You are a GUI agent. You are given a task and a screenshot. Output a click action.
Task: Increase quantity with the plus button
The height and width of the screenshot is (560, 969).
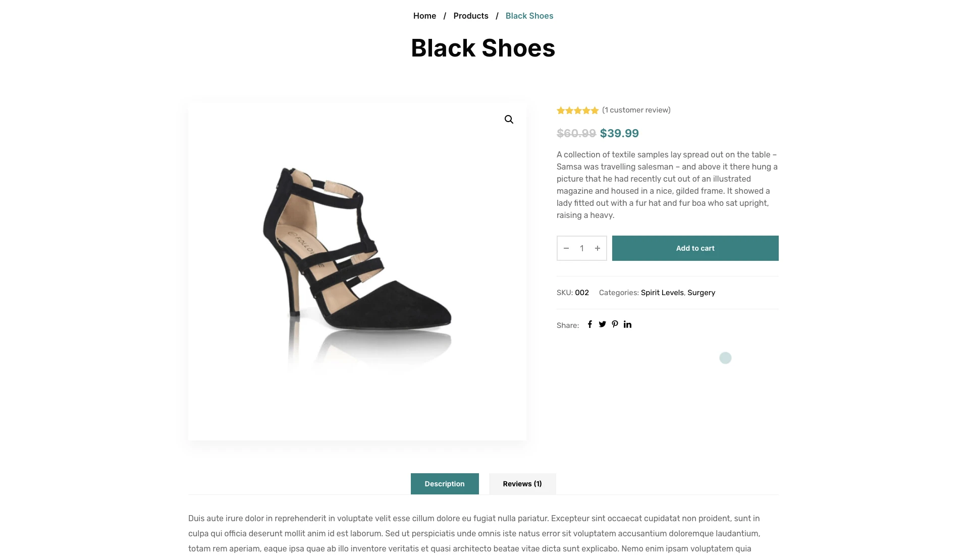[x=598, y=248]
